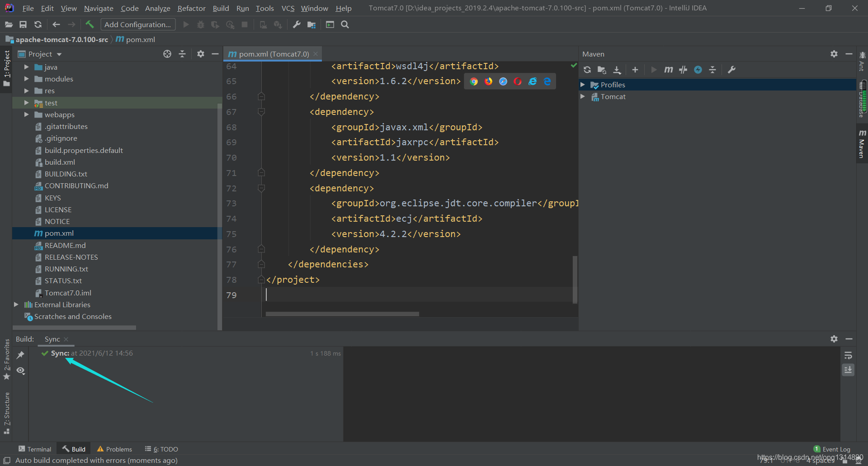868x466 pixels.
Task: Open the 6: TODO tool window
Action: pyautogui.click(x=161, y=449)
